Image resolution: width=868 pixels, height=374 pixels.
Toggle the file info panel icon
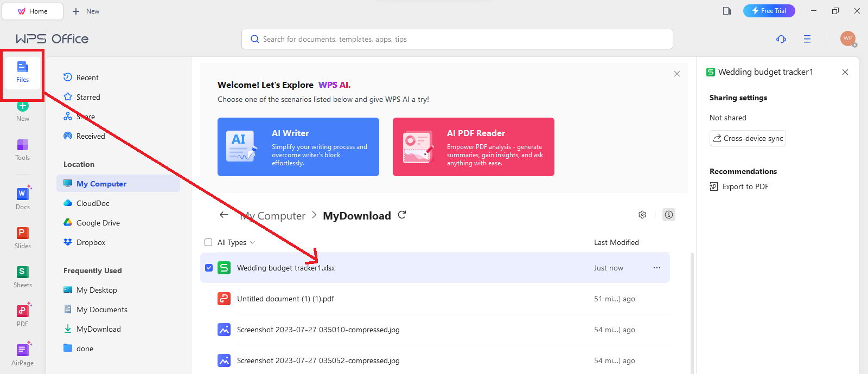tap(669, 215)
